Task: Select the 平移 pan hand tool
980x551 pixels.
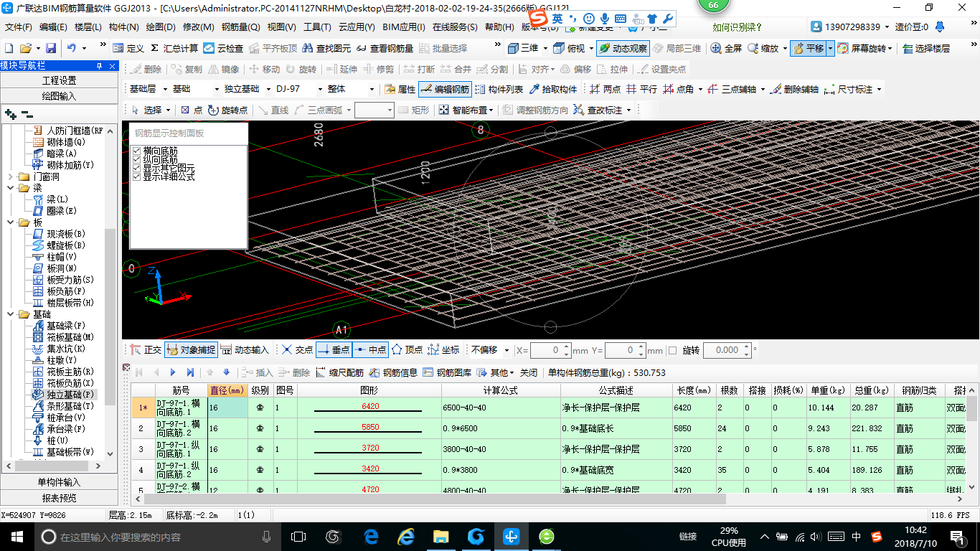Action: [808, 48]
